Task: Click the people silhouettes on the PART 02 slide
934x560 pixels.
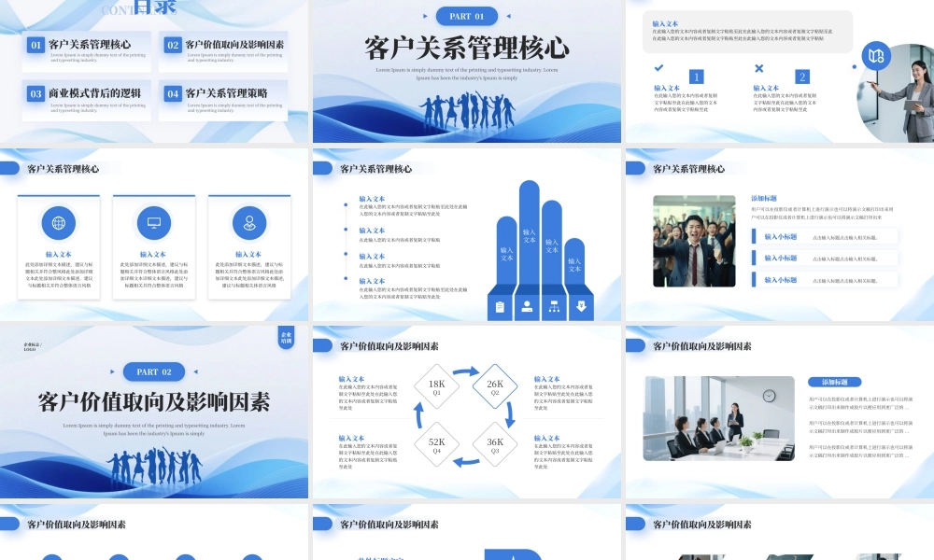Action: [155, 466]
